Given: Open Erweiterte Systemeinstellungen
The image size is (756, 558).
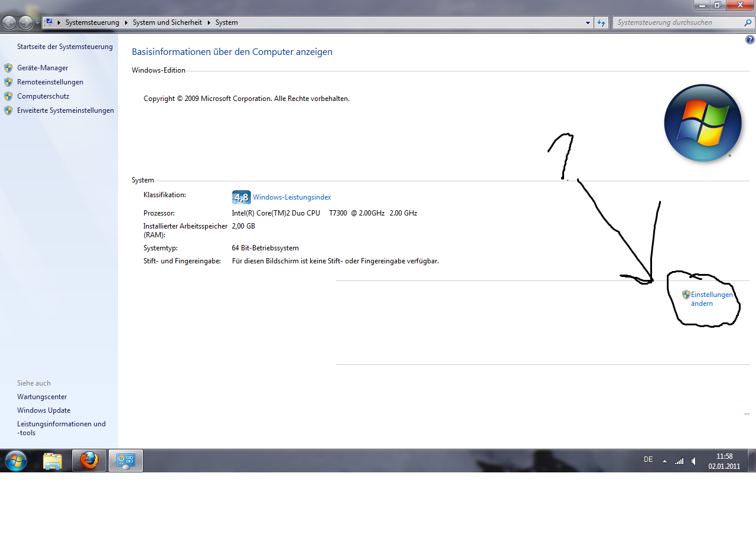Looking at the screenshot, I should click(66, 110).
